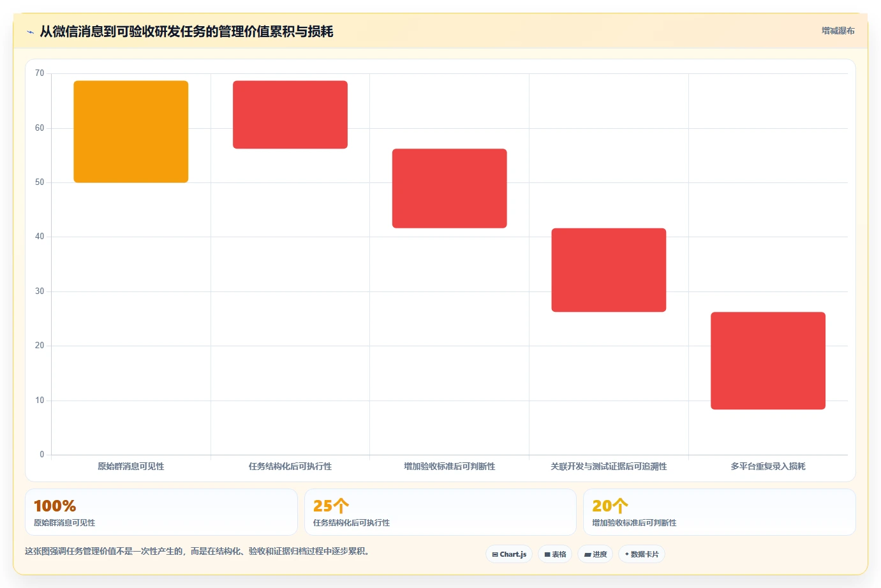Click the y-axis value 50
881x588 pixels.
40,182
